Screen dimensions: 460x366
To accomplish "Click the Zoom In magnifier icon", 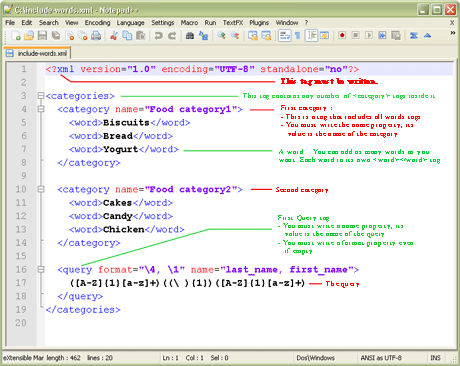I will 221,35.
